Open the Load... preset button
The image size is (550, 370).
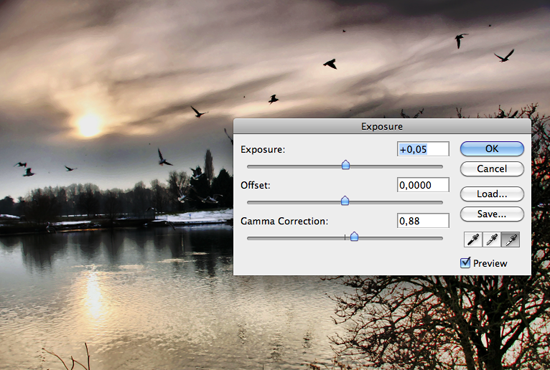point(492,194)
